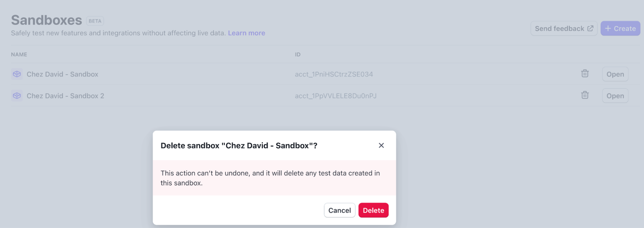Click the trash icon for Chez David - Sandbox 2

(x=585, y=95)
